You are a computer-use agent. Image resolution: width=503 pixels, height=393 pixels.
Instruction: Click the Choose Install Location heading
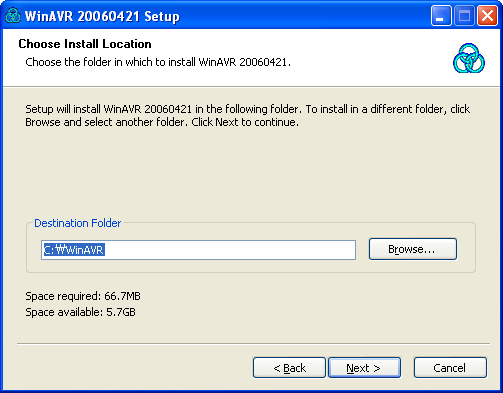click(85, 44)
